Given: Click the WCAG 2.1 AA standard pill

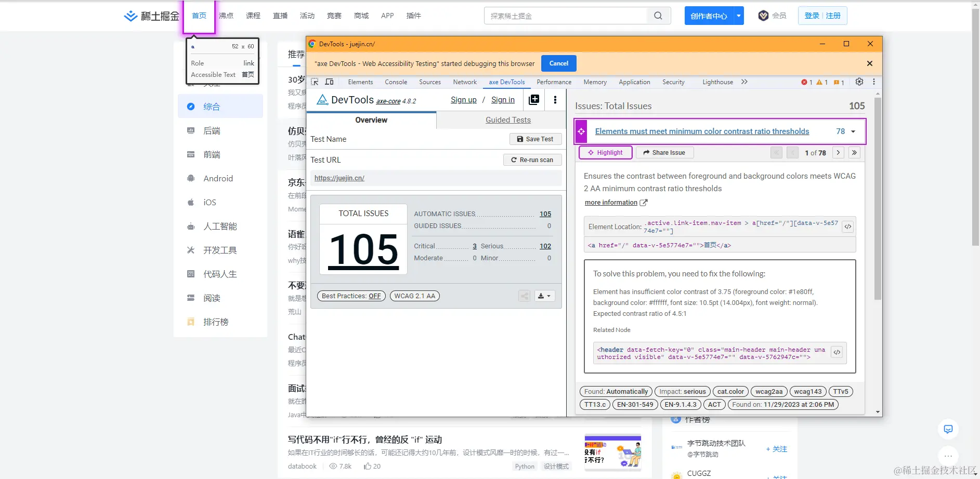Looking at the screenshot, I should tap(414, 296).
